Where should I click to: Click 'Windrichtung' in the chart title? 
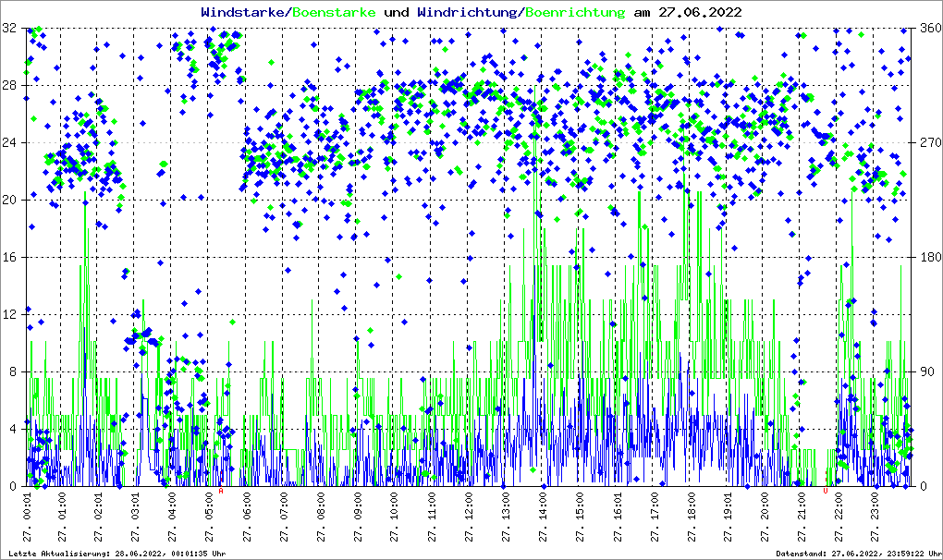467,12
